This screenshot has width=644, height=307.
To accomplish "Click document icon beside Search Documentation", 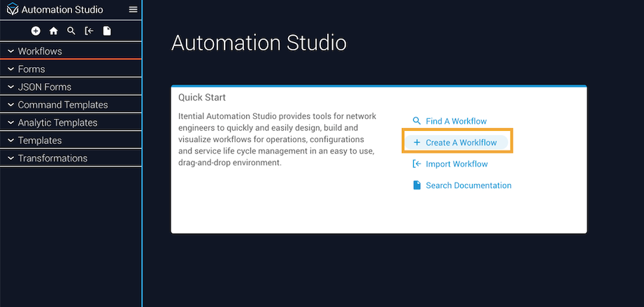I will (417, 185).
